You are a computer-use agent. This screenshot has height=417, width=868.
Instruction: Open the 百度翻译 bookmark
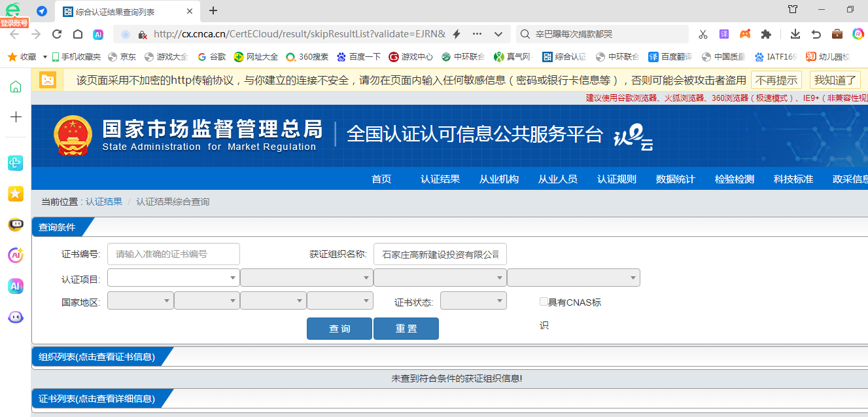tap(670, 57)
